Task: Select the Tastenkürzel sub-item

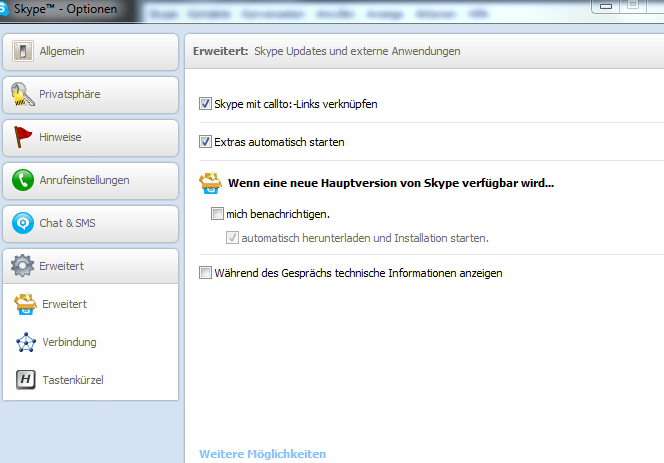Action: (x=90, y=380)
